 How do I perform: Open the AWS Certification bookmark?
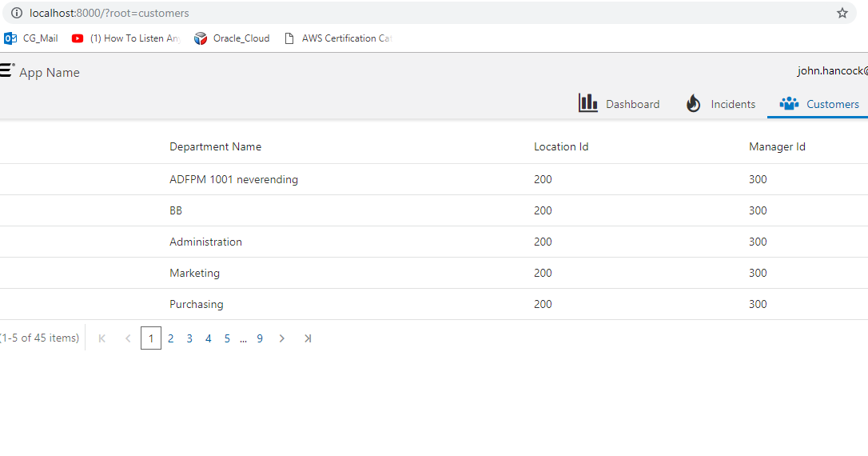click(337, 38)
